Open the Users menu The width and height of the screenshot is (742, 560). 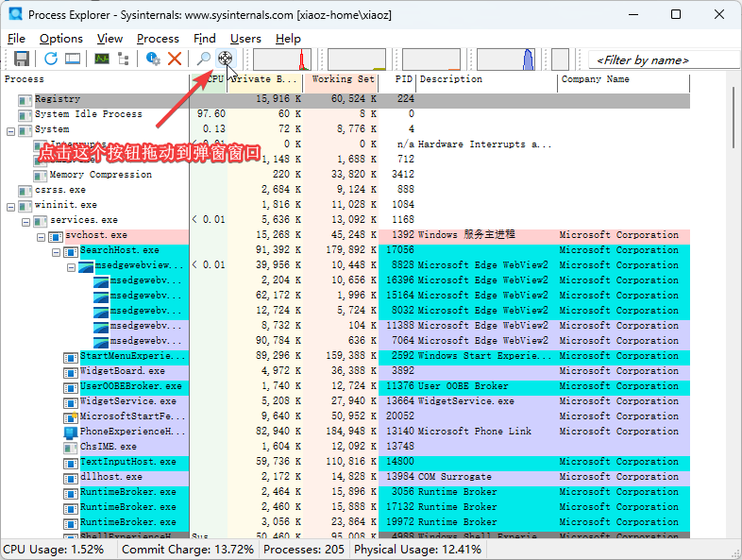coord(245,39)
